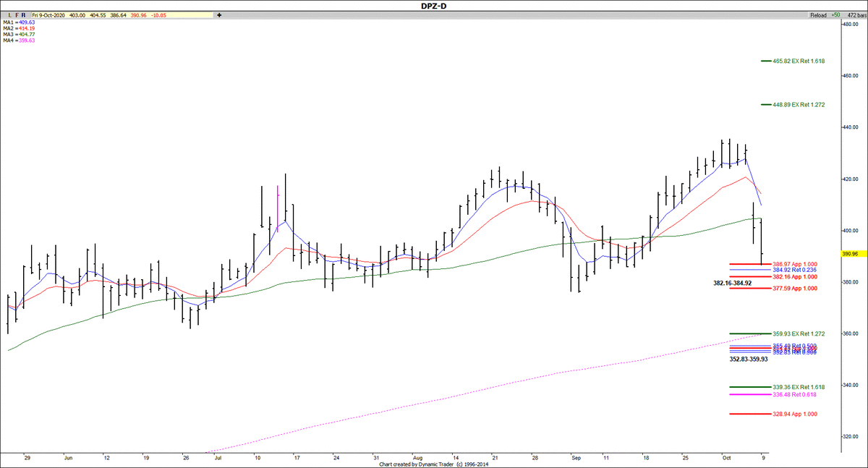Click the plus icon beside price data
Image resolution: width=868 pixels, height=468 pixels.
click(219, 14)
